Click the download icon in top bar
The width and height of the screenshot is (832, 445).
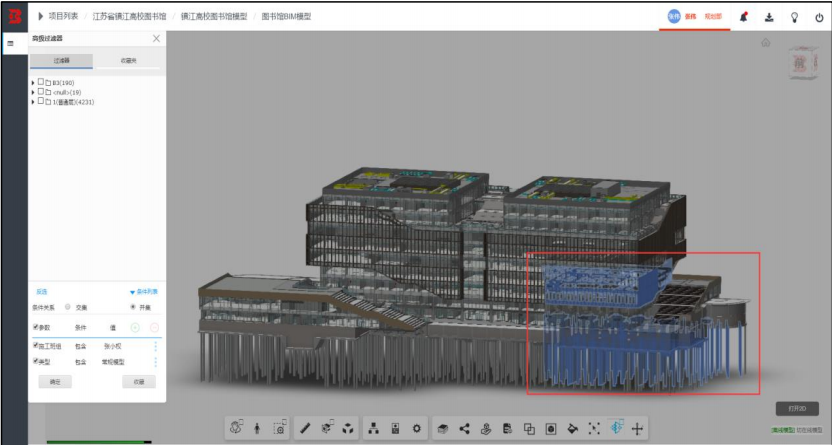(769, 17)
